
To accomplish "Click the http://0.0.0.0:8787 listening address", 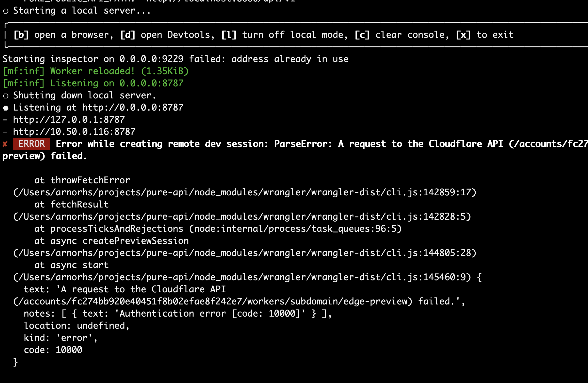I will (133, 108).
